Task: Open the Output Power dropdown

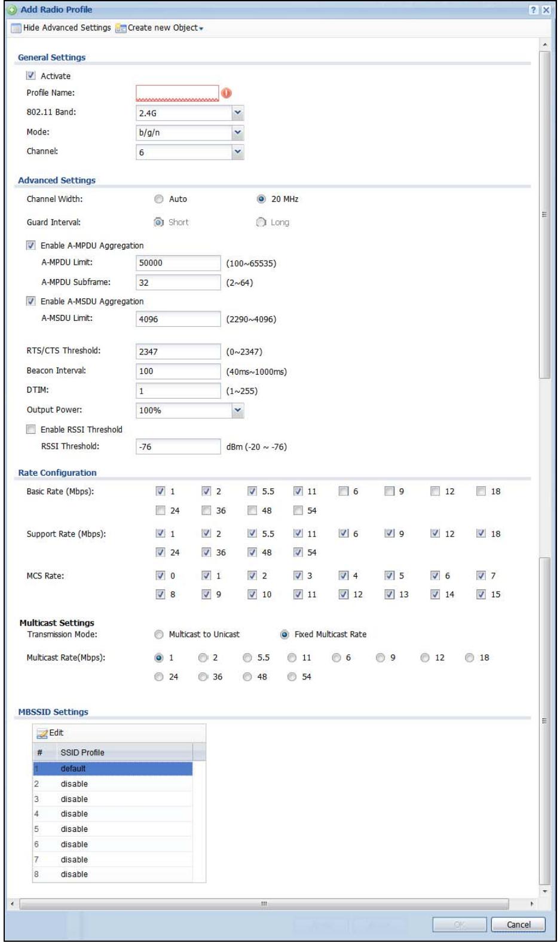Action: coord(238,411)
